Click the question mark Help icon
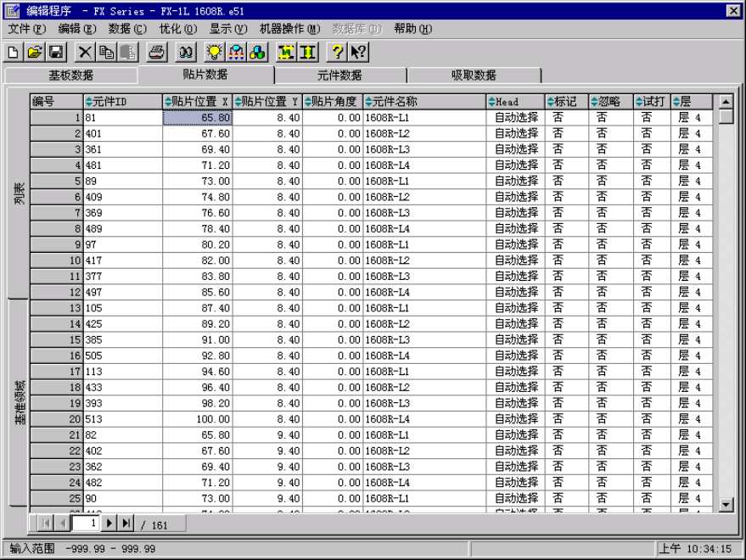 337,53
